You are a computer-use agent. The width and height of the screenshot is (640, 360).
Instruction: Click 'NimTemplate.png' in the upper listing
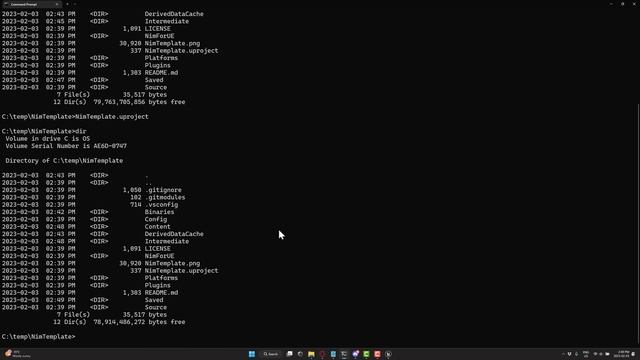coord(172,43)
